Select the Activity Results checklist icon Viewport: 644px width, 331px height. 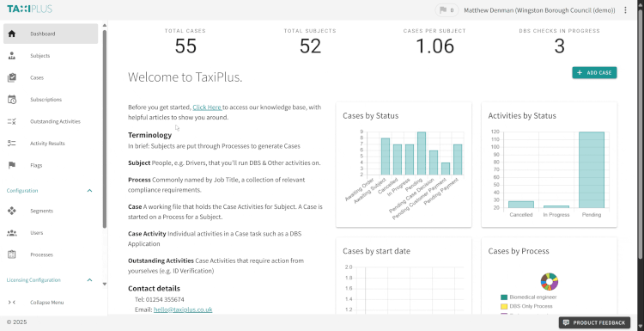pos(11,144)
